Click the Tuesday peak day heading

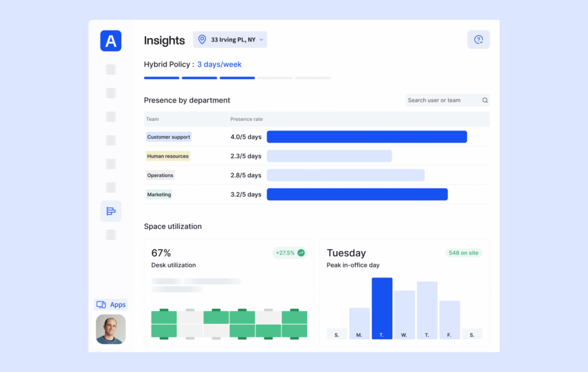click(346, 253)
